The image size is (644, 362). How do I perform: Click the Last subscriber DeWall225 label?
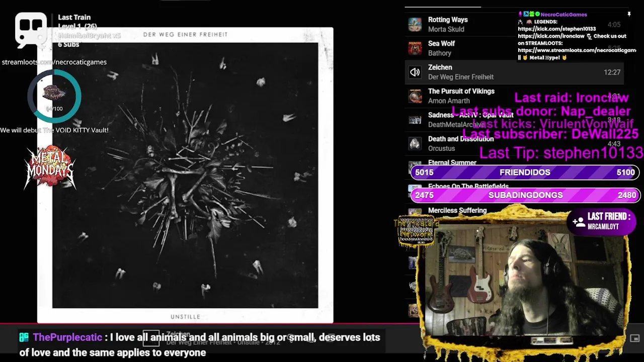tap(550, 134)
